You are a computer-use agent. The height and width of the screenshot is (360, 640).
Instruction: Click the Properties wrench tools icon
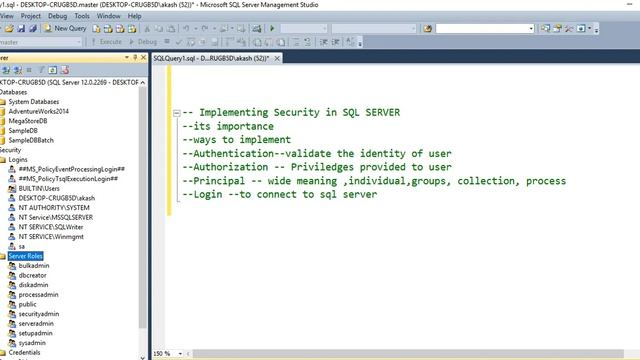(569, 29)
